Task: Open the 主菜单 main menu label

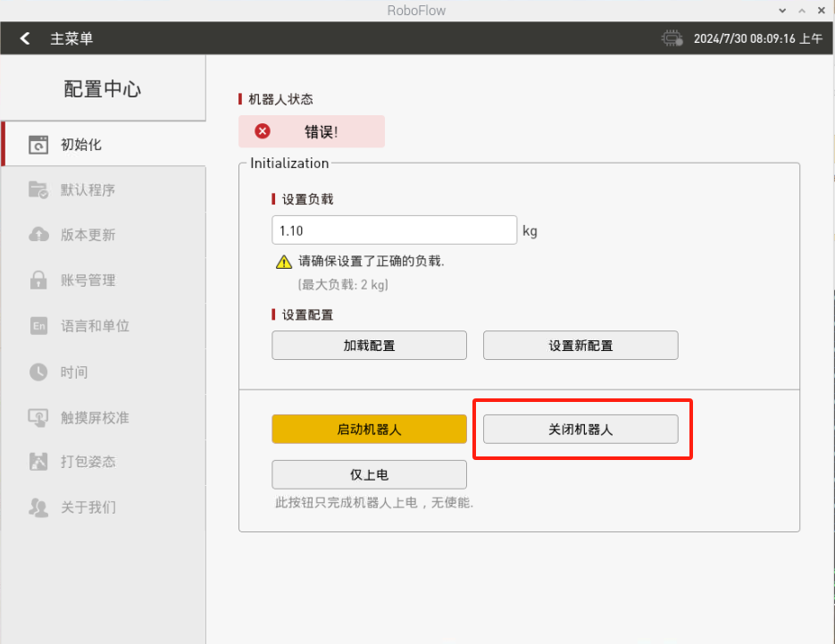Action: pos(71,38)
